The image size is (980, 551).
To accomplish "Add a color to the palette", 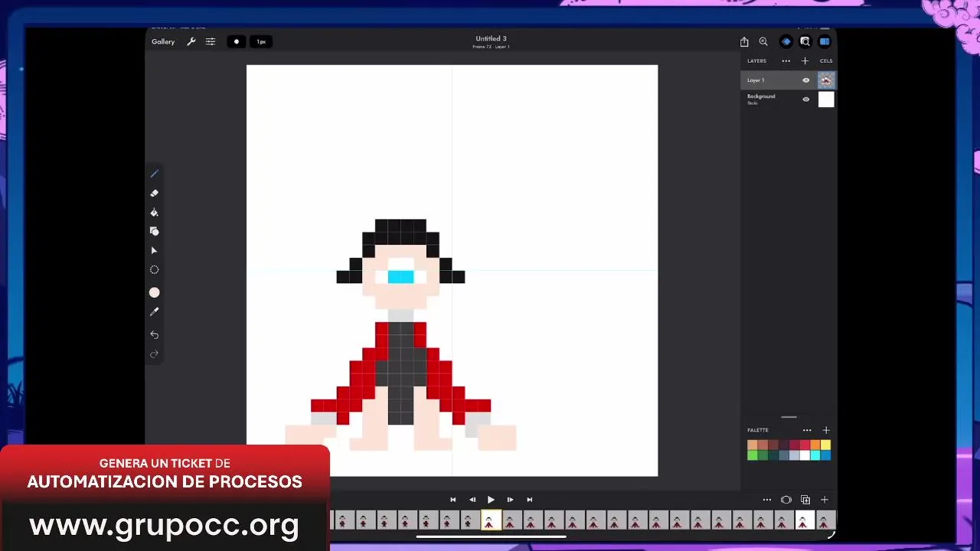I will [826, 430].
